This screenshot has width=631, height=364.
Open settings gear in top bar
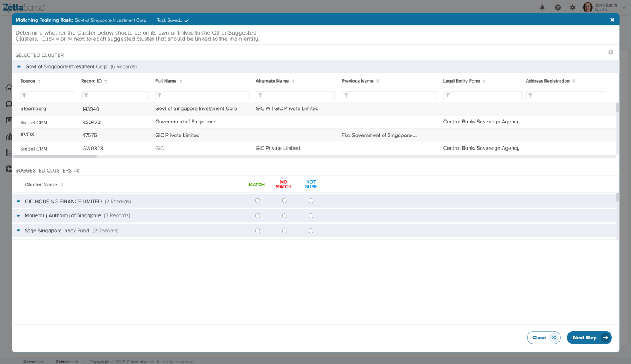coord(572,7)
